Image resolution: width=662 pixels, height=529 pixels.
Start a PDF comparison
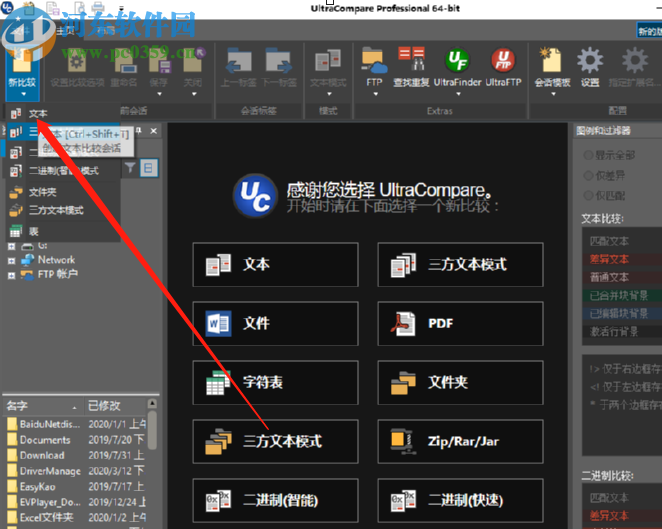pos(460,324)
